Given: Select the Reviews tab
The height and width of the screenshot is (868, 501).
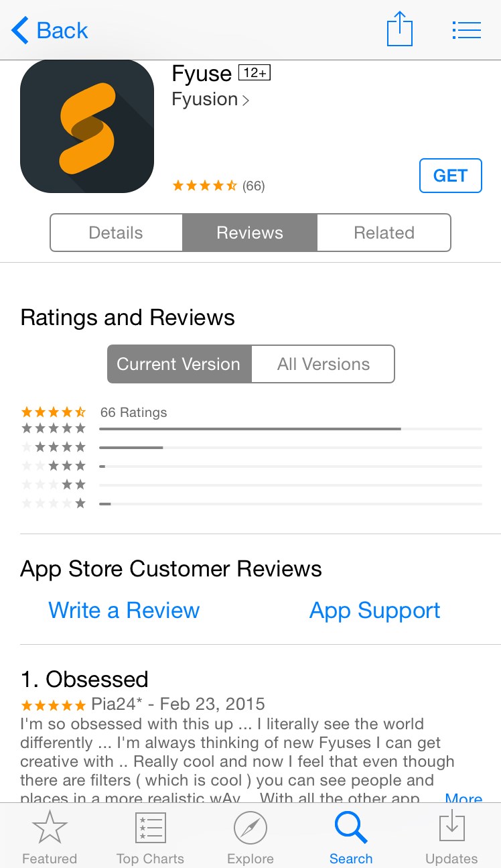Looking at the screenshot, I should [250, 233].
